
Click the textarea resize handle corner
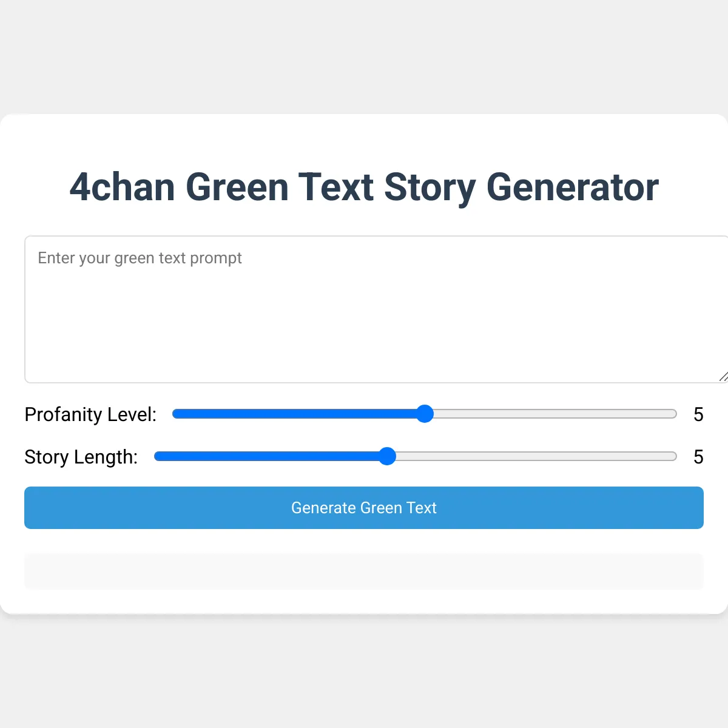point(723,377)
